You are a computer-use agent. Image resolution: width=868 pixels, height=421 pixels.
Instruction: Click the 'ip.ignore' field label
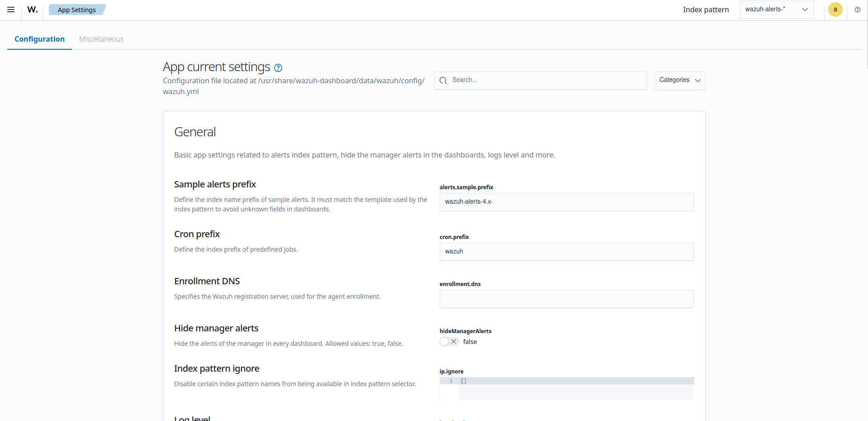coord(451,371)
